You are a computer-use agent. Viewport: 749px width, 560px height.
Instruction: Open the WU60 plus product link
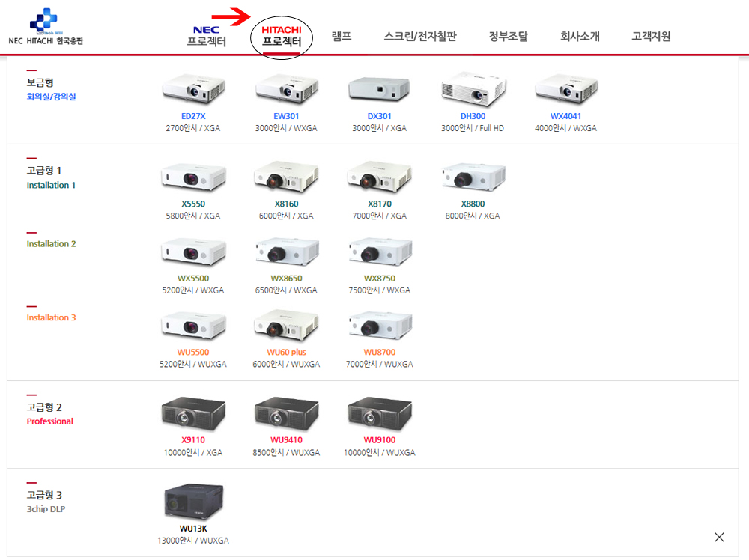286,353
